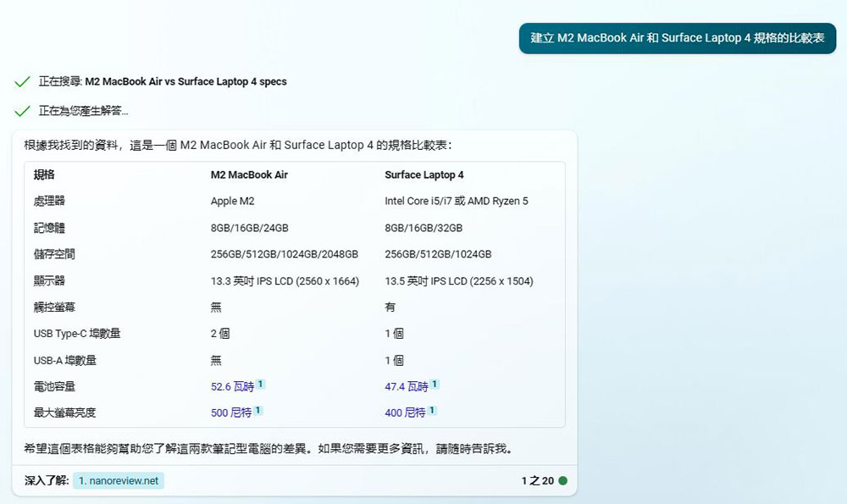Click the intro sentence starting with 根據我找到的資料
The width and height of the screenshot is (847, 504).
(x=238, y=145)
